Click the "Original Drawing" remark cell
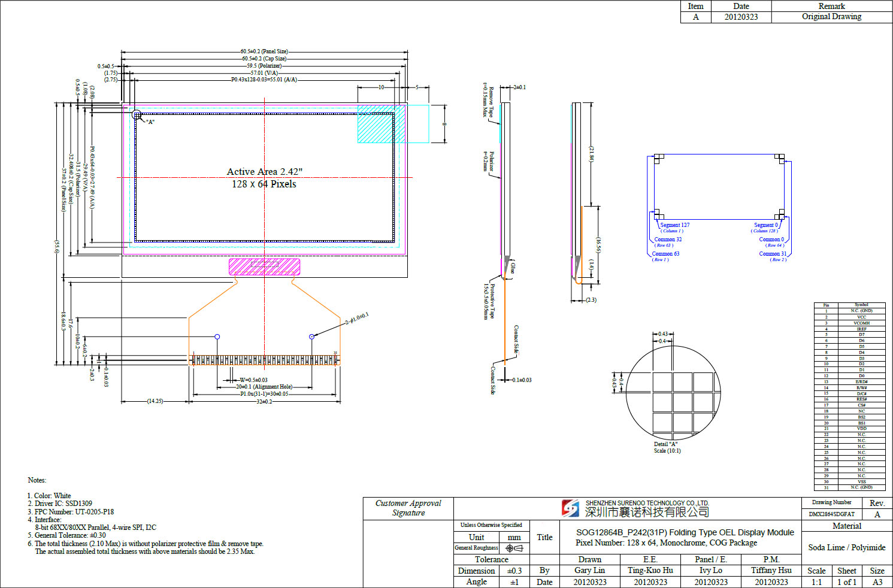Viewport: 893px width, 588px height. (831, 17)
